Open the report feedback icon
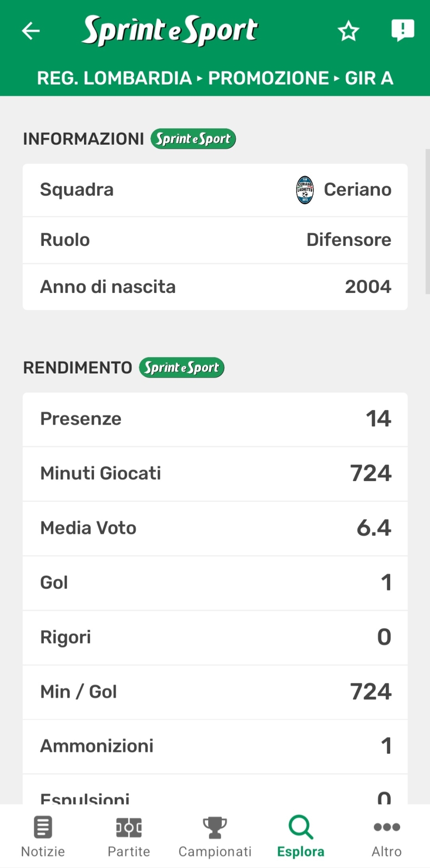The height and width of the screenshot is (868, 430). [402, 30]
